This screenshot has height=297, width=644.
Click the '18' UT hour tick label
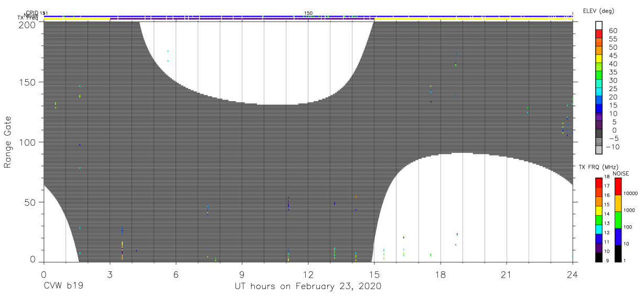point(440,274)
